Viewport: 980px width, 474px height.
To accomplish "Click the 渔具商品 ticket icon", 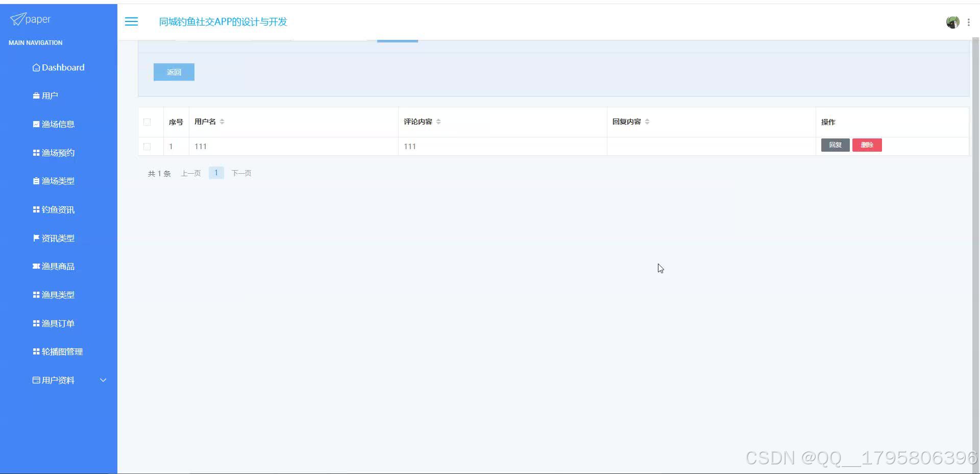I will pyautogui.click(x=36, y=266).
